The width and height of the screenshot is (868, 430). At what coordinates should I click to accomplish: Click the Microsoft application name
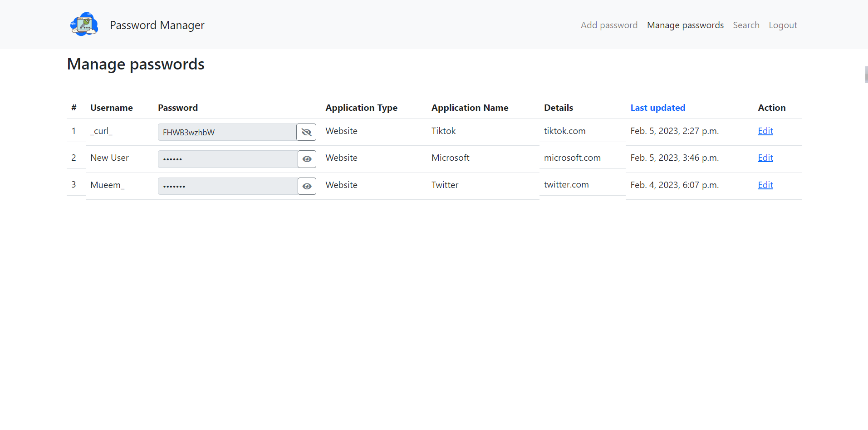click(450, 158)
